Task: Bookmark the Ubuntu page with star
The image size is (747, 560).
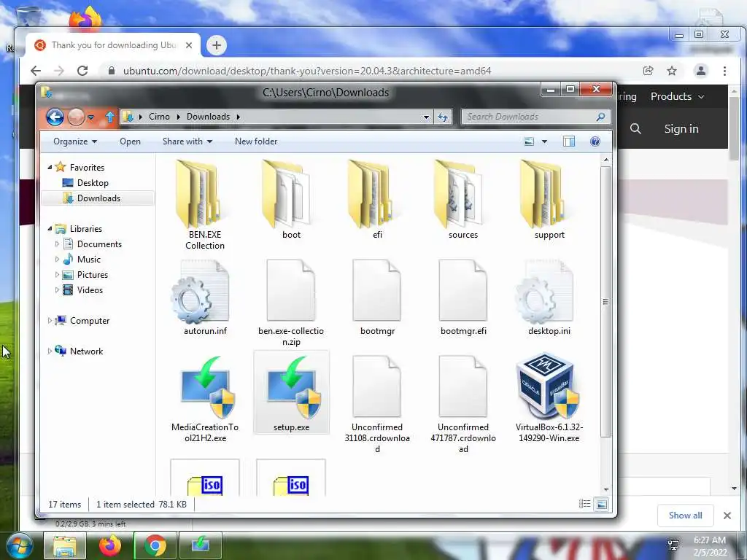Action: (672, 71)
